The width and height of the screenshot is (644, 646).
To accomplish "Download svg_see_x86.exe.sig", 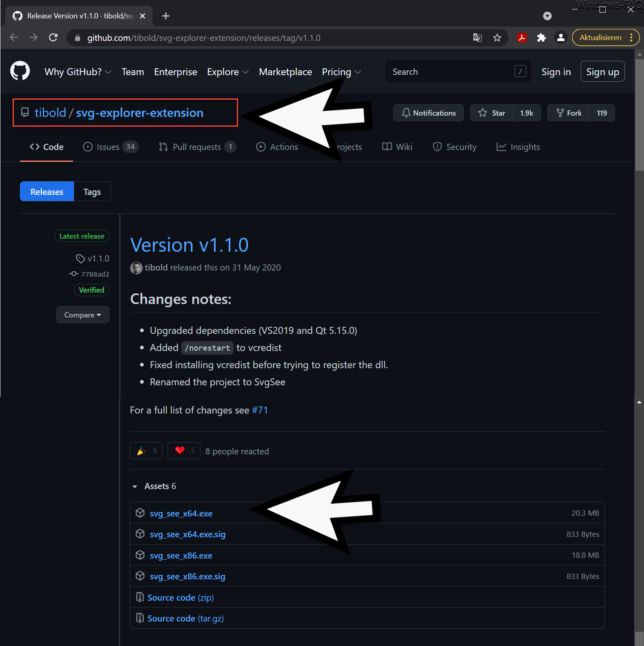I will [x=187, y=577].
